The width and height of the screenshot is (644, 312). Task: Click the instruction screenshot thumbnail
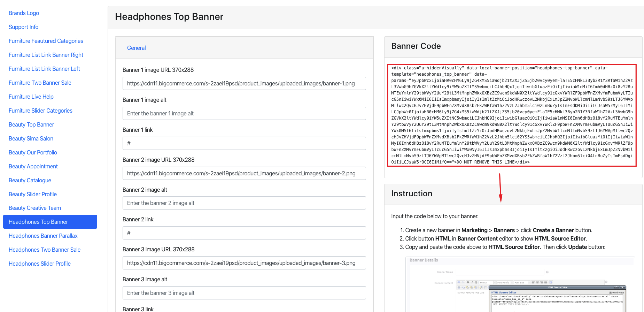click(520, 284)
